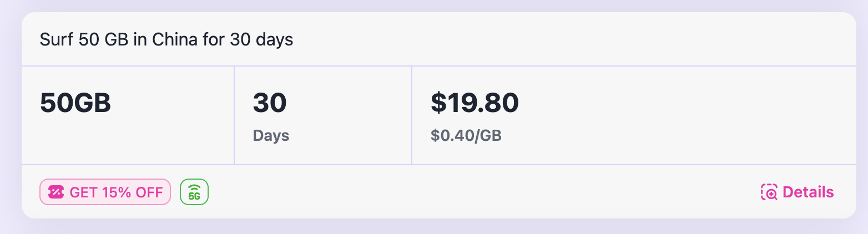Open the Details link
868x234 pixels.
tap(808, 192)
